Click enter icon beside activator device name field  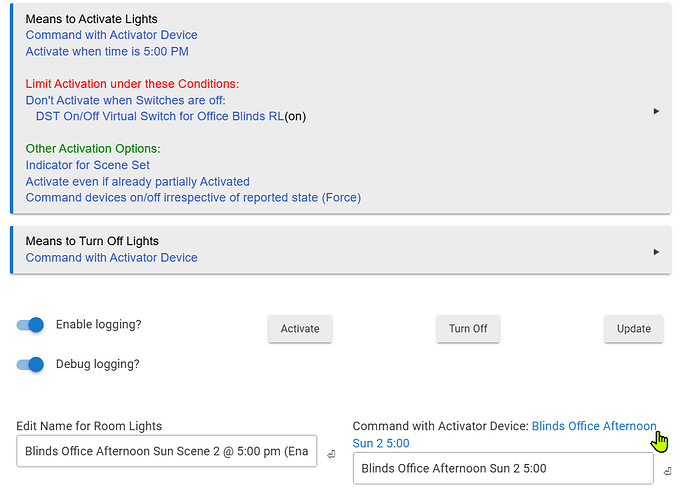(666, 470)
